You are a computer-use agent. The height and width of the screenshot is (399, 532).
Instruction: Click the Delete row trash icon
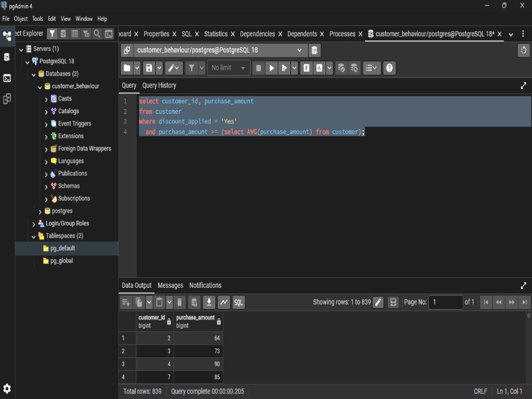click(179, 302)
